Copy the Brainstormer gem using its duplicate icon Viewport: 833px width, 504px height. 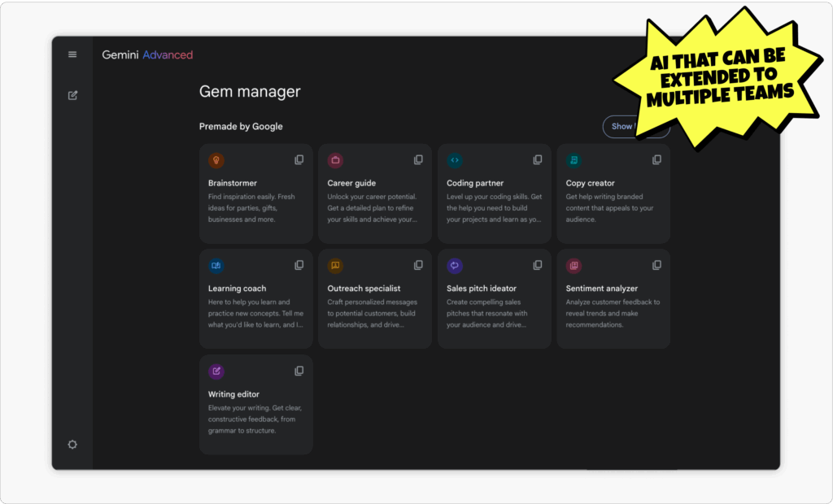(x=299, y=159)
